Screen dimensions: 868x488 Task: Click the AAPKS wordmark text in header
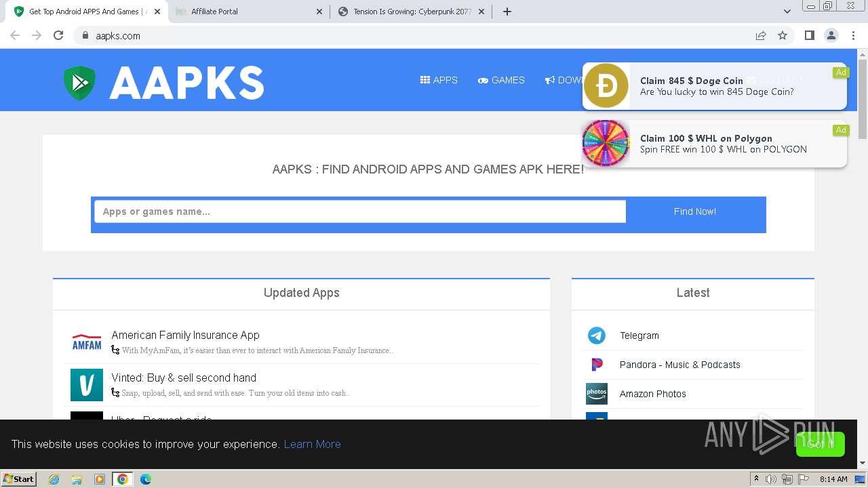tap(186, 83)
